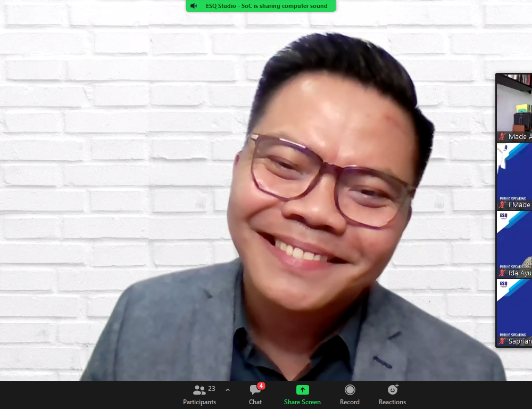
Task: Click muted mic icon on Ida Ayu tile
Action: [502, 273]
